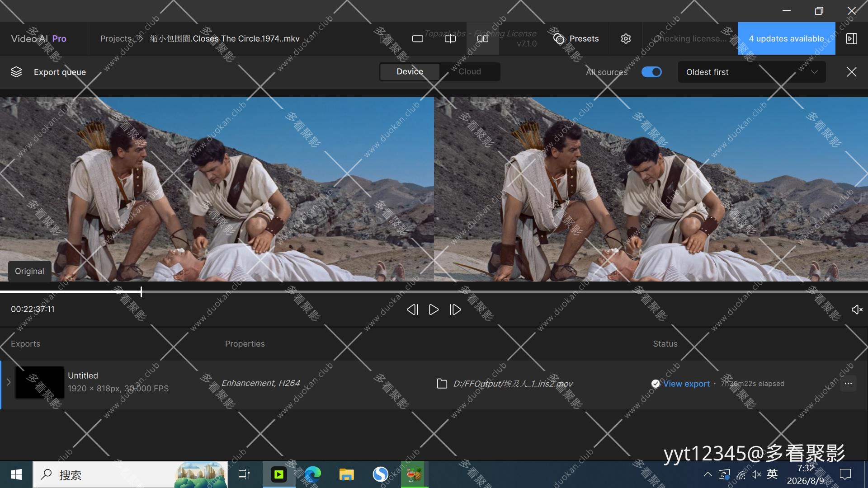This screenshot has width=868, height=488.
Task: Step forward one frame
Action: pos(455,310)
